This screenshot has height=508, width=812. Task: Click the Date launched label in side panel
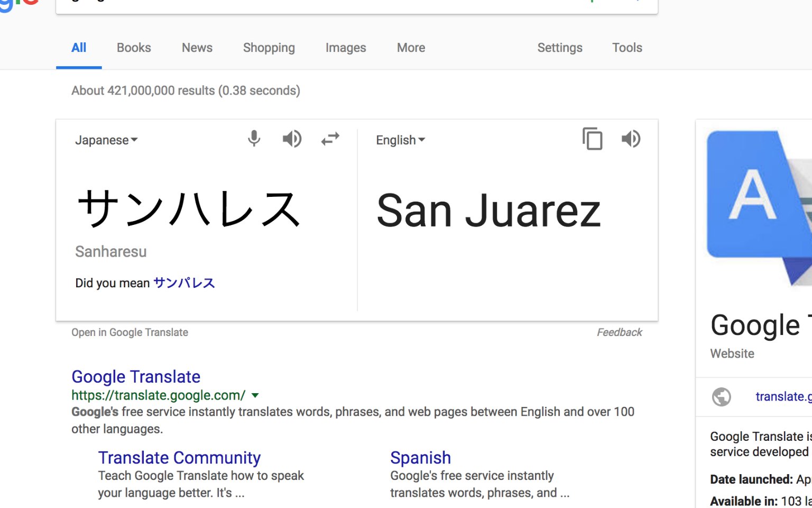(x=751, y=479)
